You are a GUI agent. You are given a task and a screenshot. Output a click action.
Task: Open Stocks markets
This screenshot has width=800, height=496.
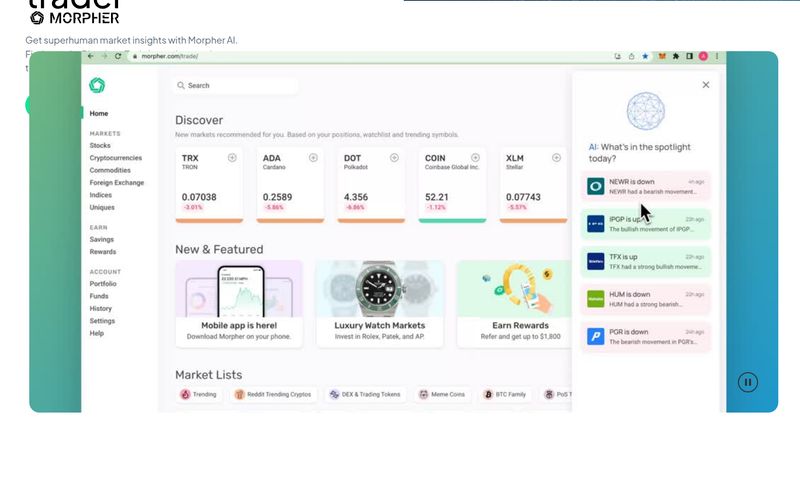100,145
